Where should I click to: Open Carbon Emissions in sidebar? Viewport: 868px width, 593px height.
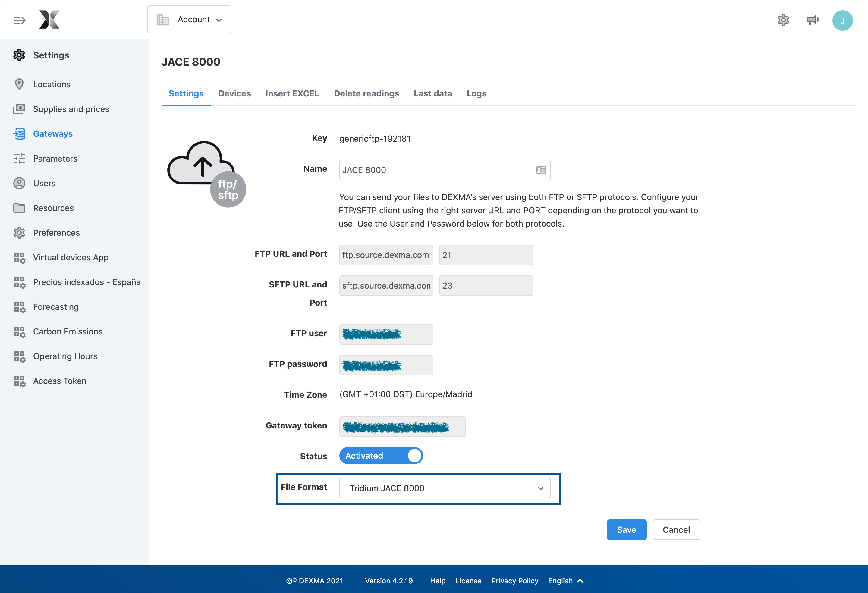point(68,331)
